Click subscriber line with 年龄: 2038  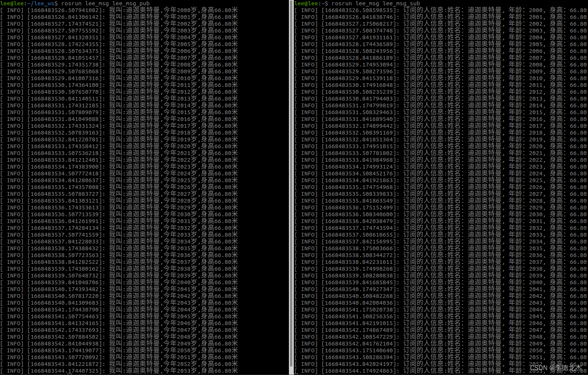pos(441,269)
